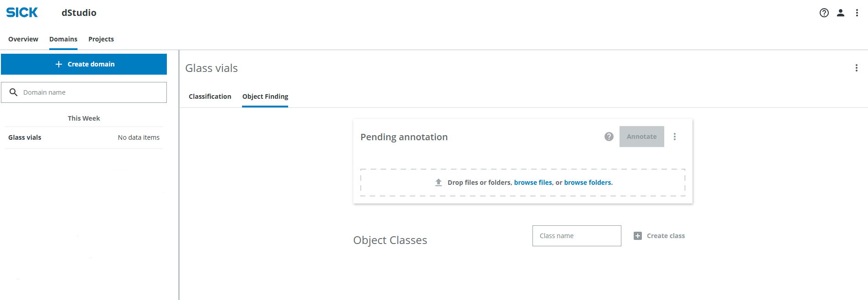Image resolution: width=868 pixels, height=300 pixels.
Task: Switch to the Object Finding tab
Action: 265,97
